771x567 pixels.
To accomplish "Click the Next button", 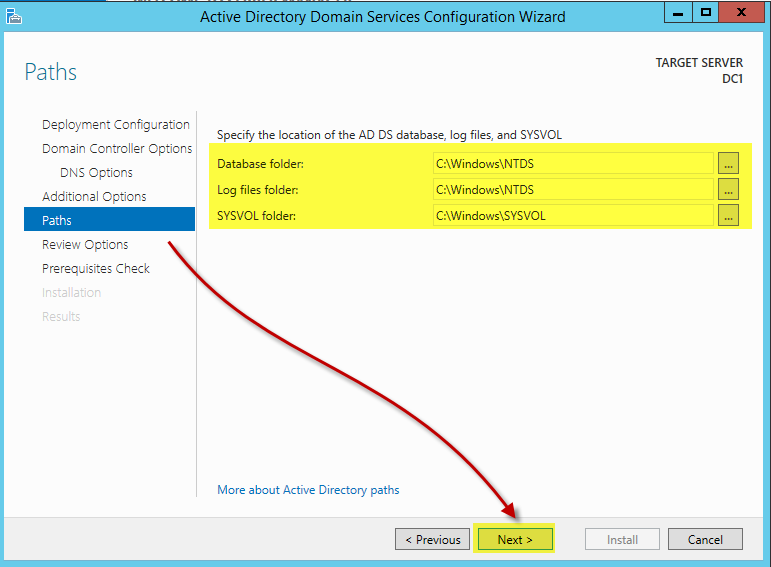I will [515, 539].
